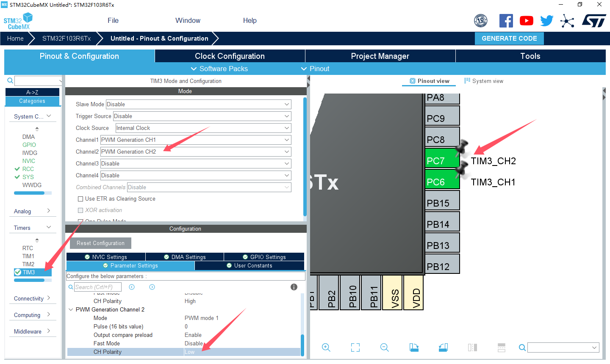Zoom in on the chip pinout
610x364 pixels.
[326, 347]
